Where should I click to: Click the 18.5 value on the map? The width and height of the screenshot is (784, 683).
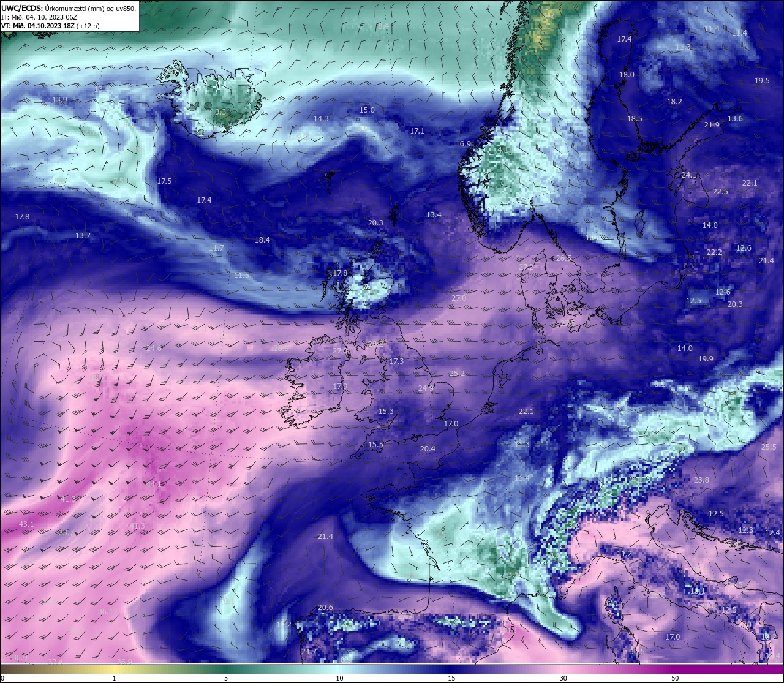point(635,119)
